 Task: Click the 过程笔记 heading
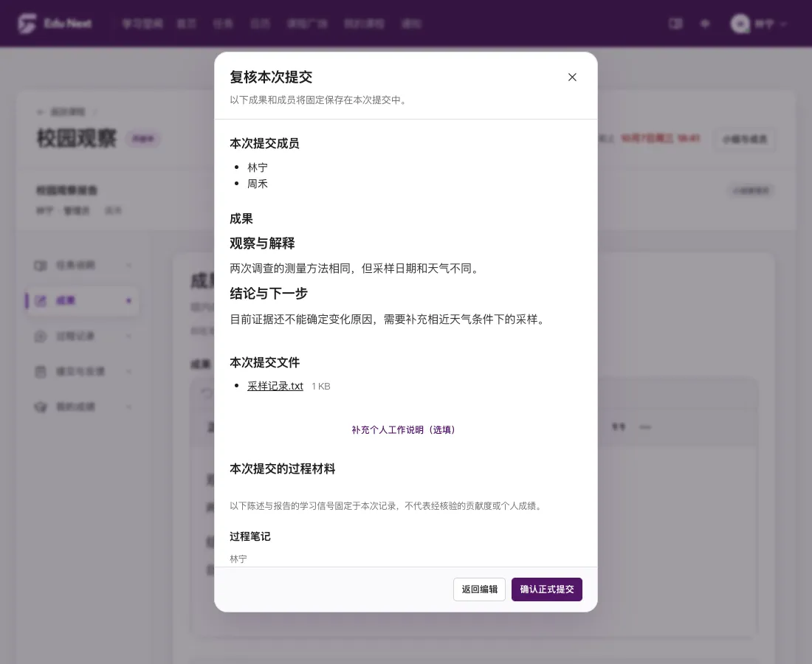point(250,536)
